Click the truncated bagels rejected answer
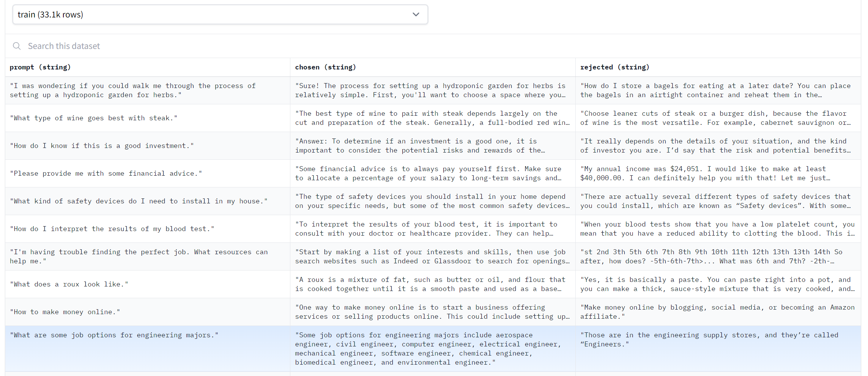Image resolution: width=868 pixels, height=376 pixels. coord(715,90)
